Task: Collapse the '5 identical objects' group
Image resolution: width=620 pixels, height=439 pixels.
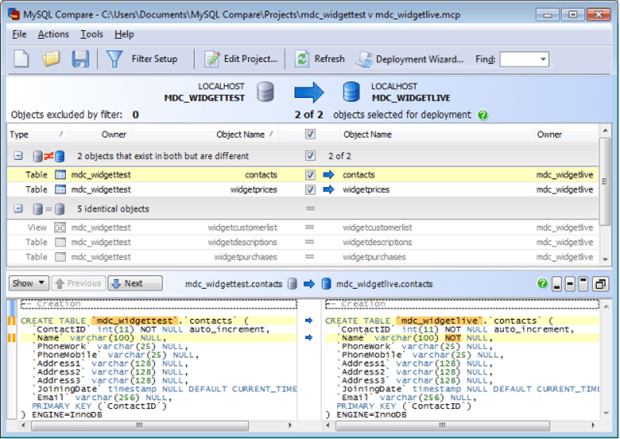Action: 18,208
